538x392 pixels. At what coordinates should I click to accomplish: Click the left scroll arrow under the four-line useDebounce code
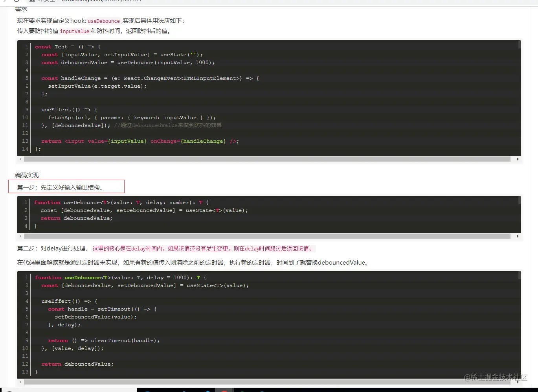21,236
